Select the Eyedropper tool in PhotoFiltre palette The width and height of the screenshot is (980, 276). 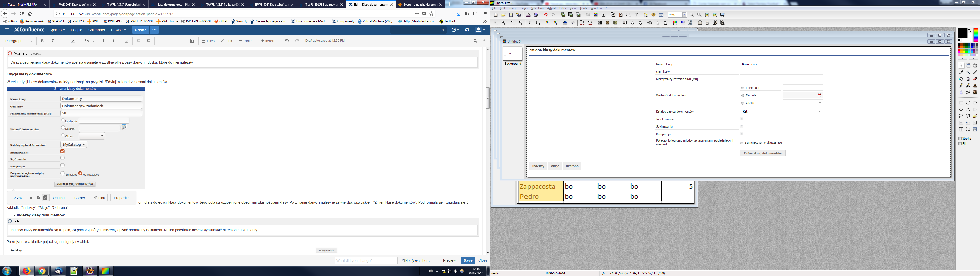(x=961, y=72)
